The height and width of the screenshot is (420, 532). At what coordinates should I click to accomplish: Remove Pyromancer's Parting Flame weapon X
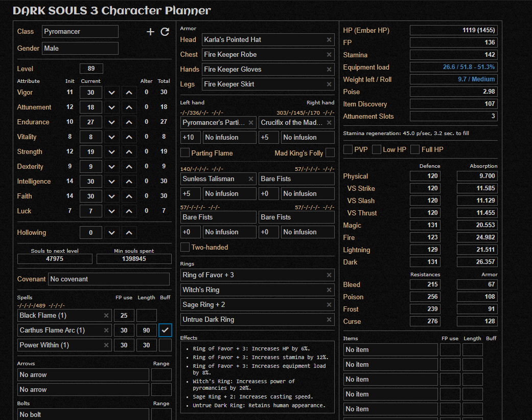pyautogui.click(x=251, y=123)
